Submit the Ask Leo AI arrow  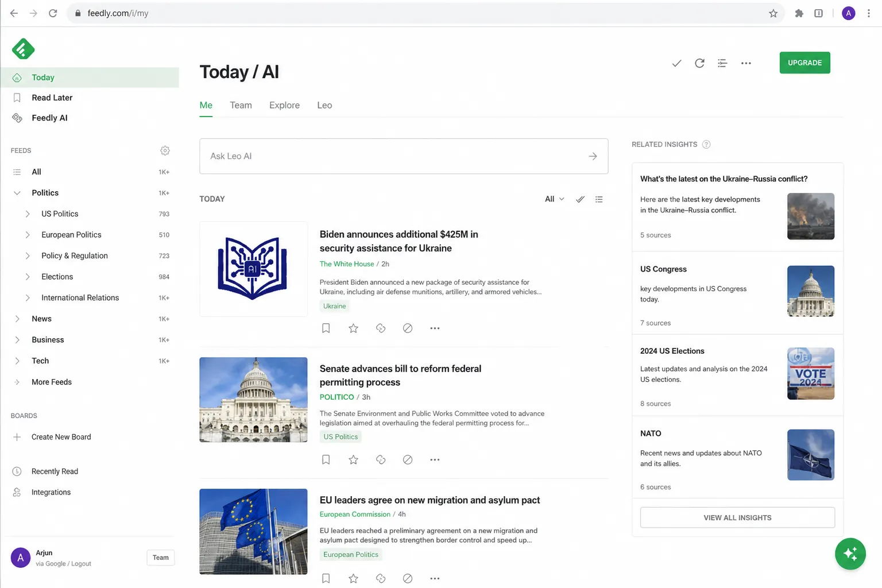click(x=593, y=156)
